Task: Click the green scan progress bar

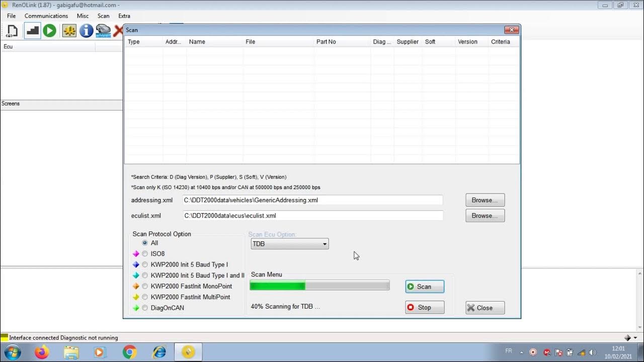Action: point(319,286)
